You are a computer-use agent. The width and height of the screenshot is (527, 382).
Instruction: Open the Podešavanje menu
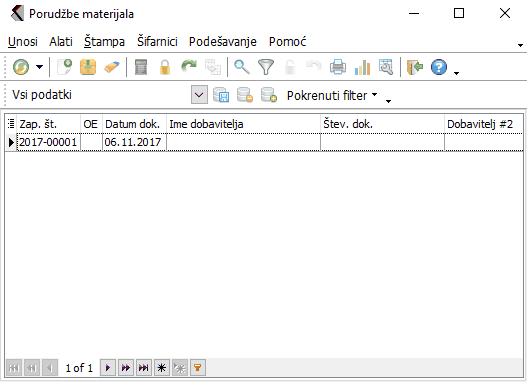[x=222, y=42]
